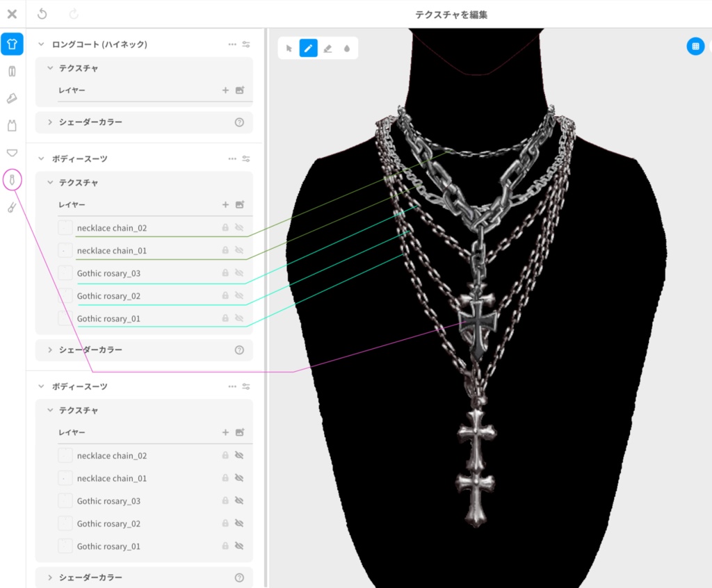Toggle lock on lower Gothic rosary_01 layer
The height and width of the screenshot is (588, 712).
(x=225, y=546)
